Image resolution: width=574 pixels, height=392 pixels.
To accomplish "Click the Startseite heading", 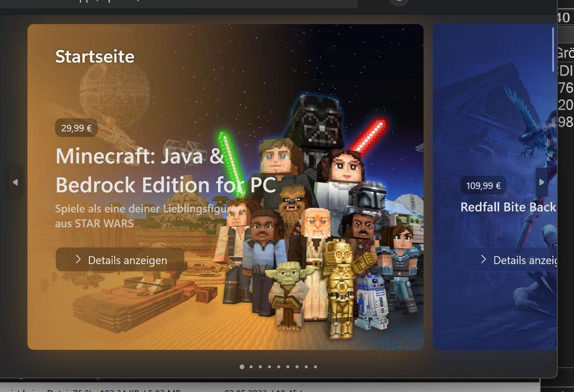I will click(95, 57).
